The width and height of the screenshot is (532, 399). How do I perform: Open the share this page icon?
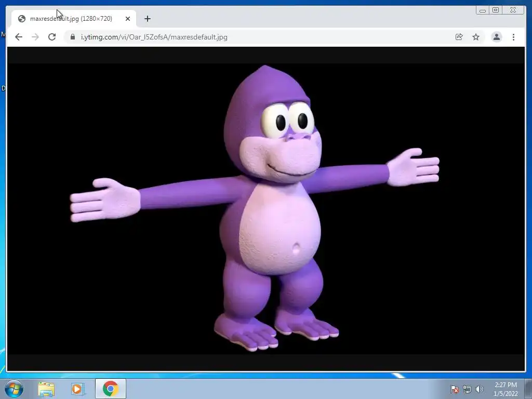[x=459, y=37]
